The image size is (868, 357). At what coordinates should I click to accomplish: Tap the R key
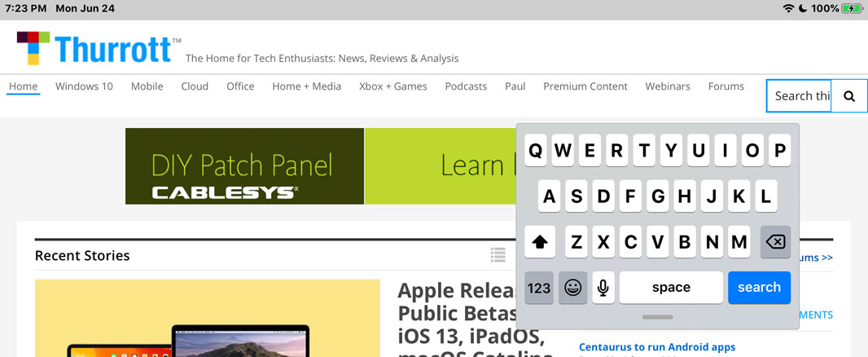click(x=617, y=150)
